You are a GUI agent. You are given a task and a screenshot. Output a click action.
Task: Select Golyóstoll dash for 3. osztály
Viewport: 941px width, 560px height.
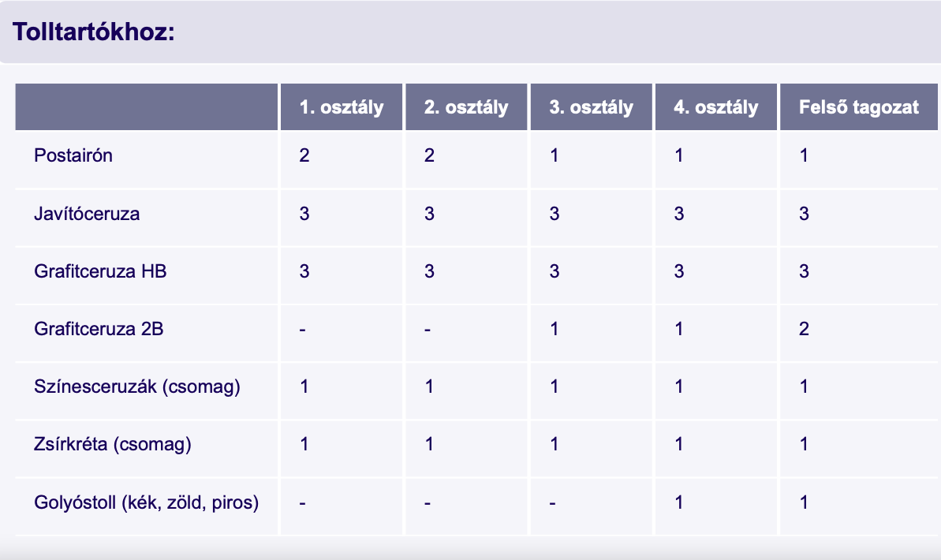pyautogui.click(x=553, y=502)
